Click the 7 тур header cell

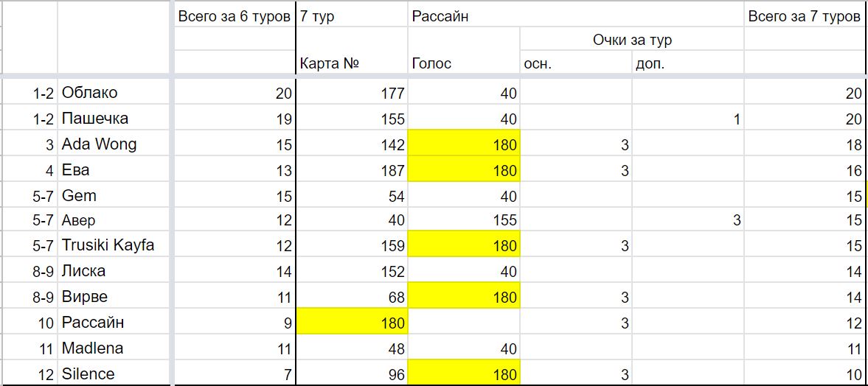pos(352,17)
